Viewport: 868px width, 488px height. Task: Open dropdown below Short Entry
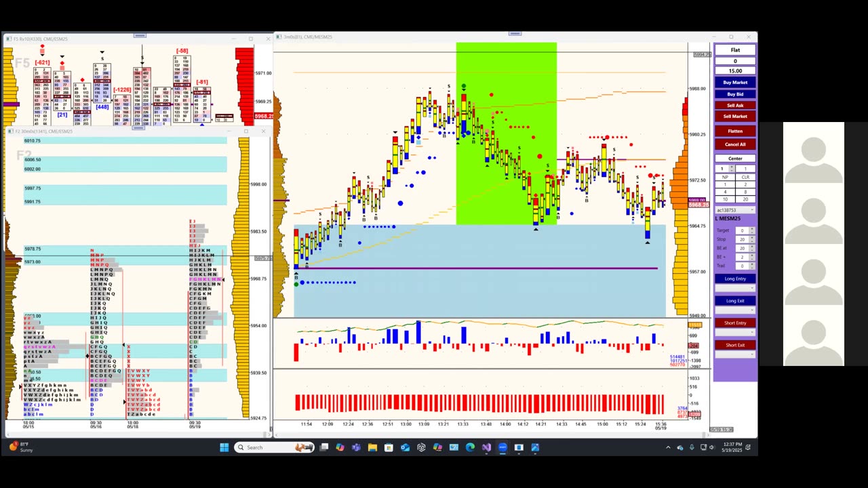(x=735, y=332)
